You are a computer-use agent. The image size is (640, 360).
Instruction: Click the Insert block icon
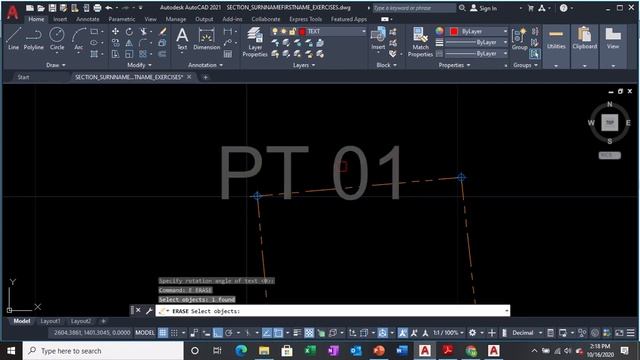(378, 38)
